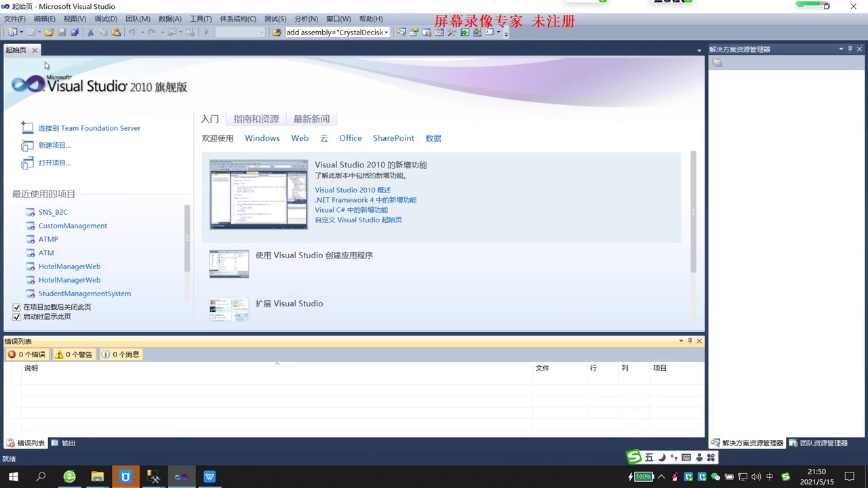Screen dimensions: 868x488
Task: Open the 360 browser taskbar icon
Action: click(69, 476)
